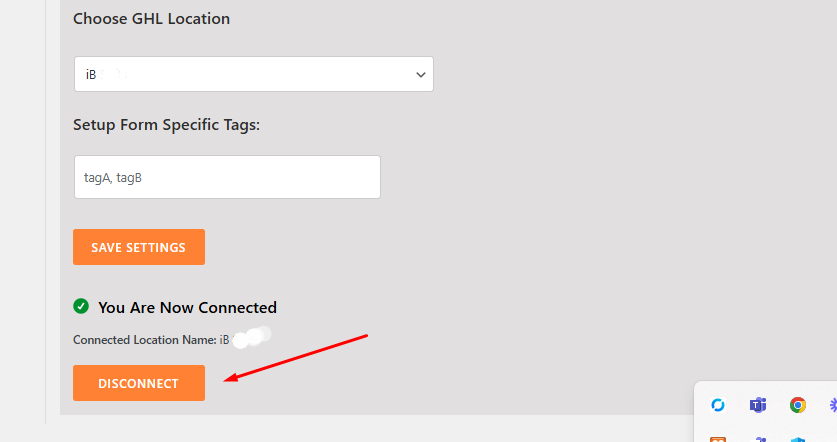837x442 pixels.
Task: Click the blue shield icon in bottom tray row
Action: (x=798, y=439)
